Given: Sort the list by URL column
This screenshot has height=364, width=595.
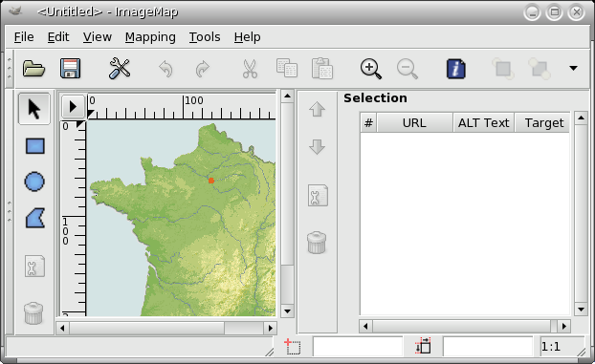Looking at the screenshot, I should (x=414, y=122).
